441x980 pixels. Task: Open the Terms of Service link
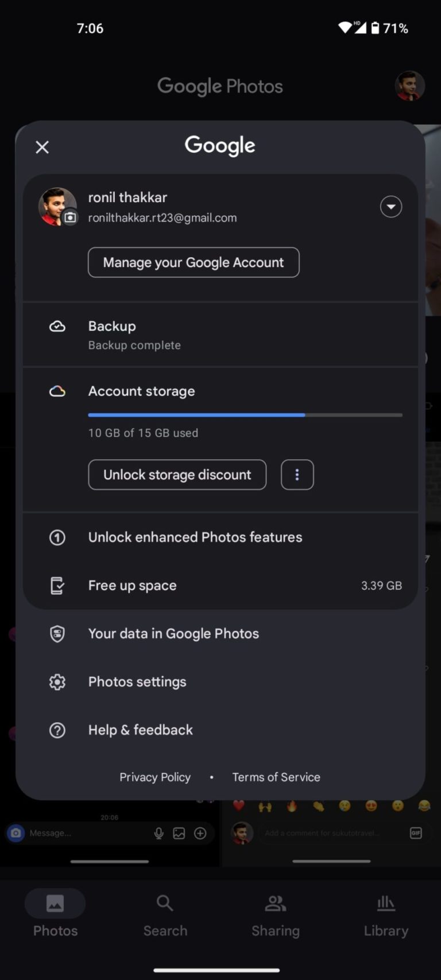coord(276,777)
